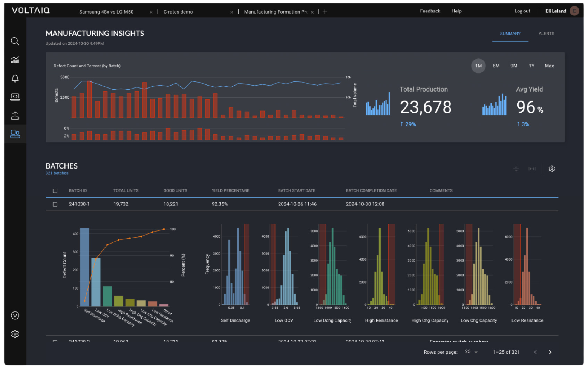Image resolution: width=588 pixels, height=368 pixels.
Task: Open the Manufacturing Formation tab
Action: (276, 12)
